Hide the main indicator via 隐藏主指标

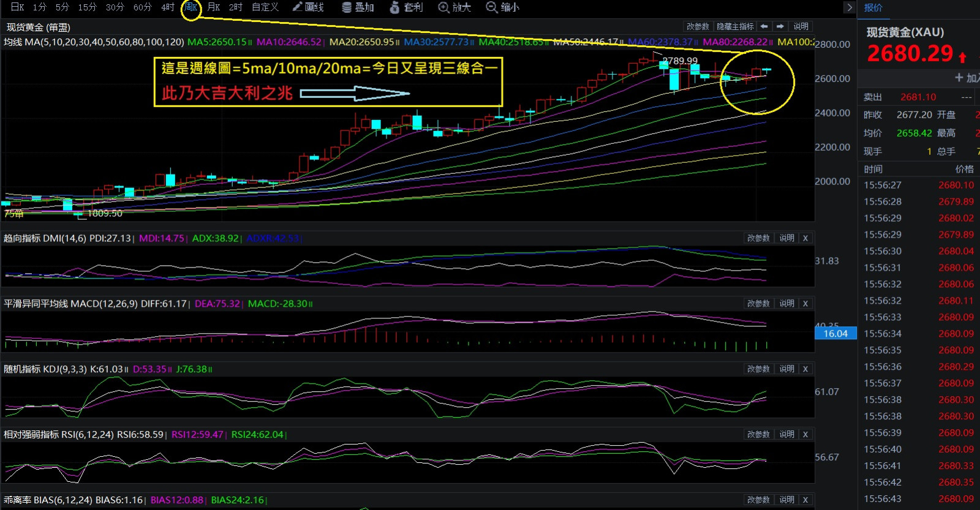pos(735,26)
